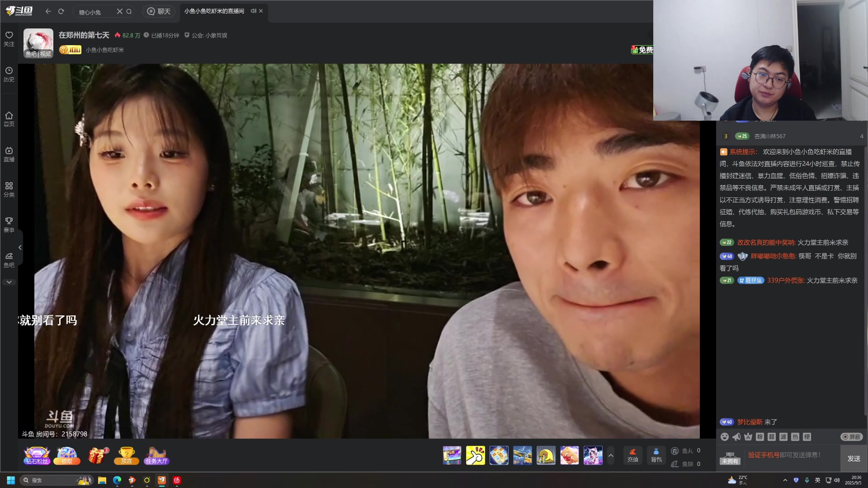Open 历史 history in the sidebar

pos(9,75)
